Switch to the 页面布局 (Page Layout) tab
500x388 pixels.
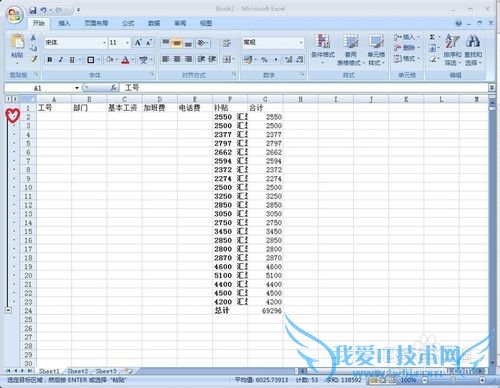[x=96, y=23]
